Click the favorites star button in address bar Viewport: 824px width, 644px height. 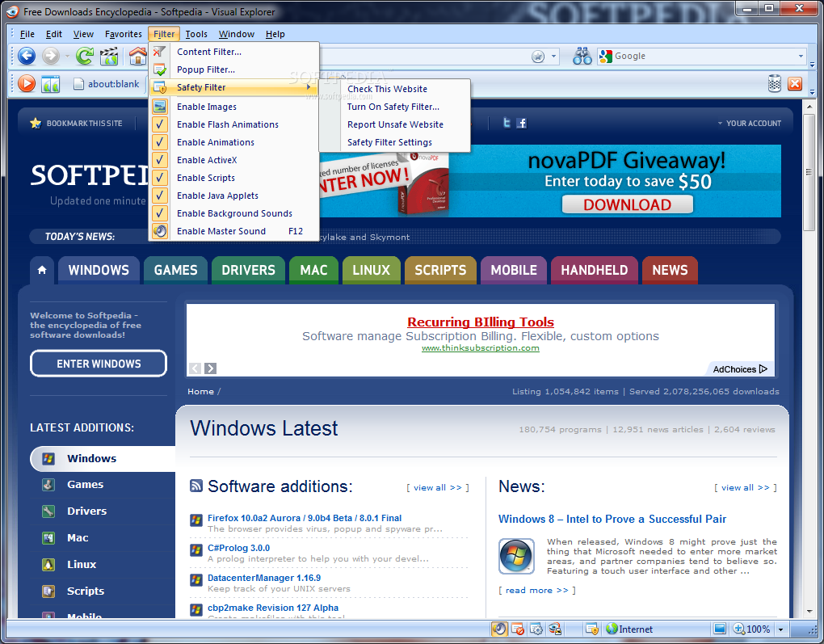click(x=538, y=57)
